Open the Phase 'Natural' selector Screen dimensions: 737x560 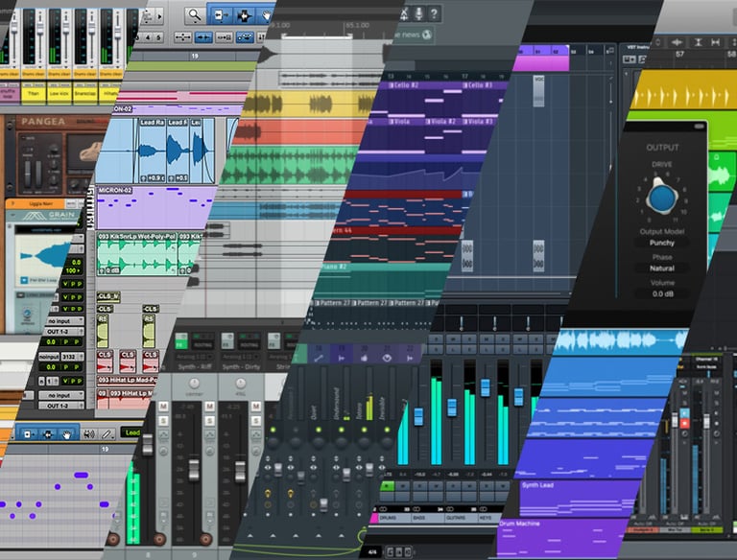(x=662, y=268)
